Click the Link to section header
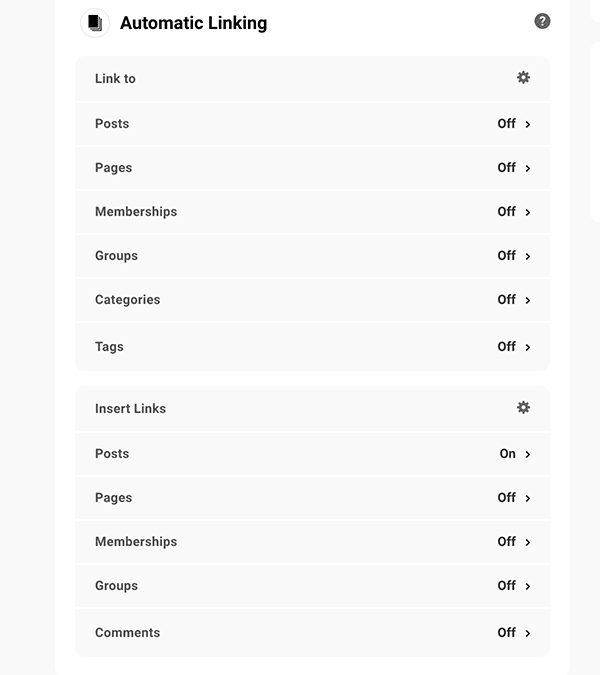The image size is (600, 675). pos(115,79)
